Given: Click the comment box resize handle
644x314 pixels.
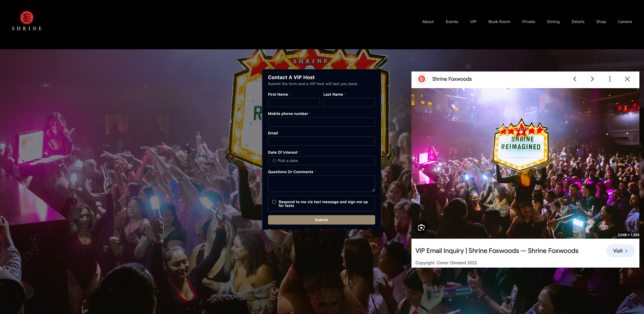Looking at the screenshot, I should coord(373,190).
